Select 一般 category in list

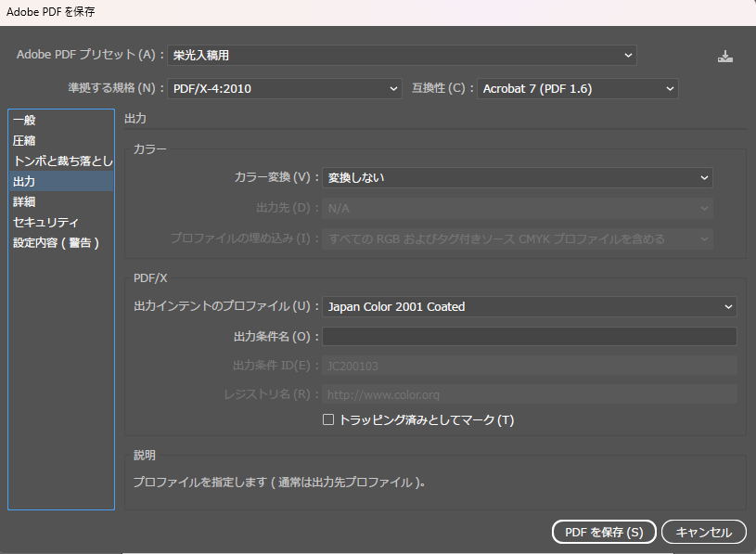tap(61, 120)
